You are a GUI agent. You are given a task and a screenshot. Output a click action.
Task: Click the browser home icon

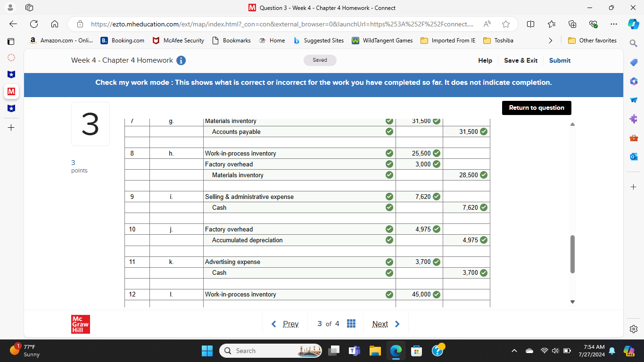click(x=55, y=24)
